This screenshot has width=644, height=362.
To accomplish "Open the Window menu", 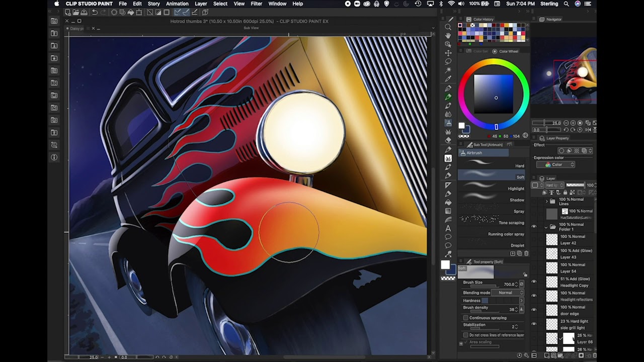I will [x=277, y=4].
